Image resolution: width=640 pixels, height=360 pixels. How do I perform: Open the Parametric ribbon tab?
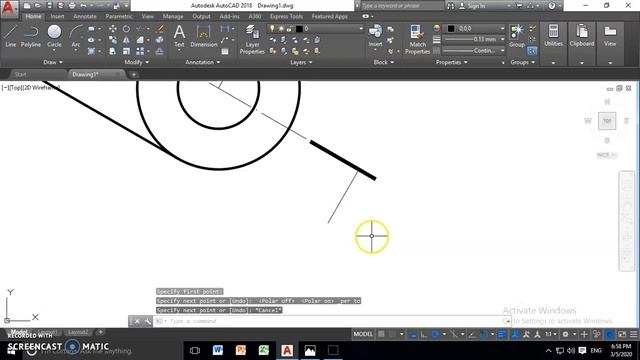click(118, 16)
